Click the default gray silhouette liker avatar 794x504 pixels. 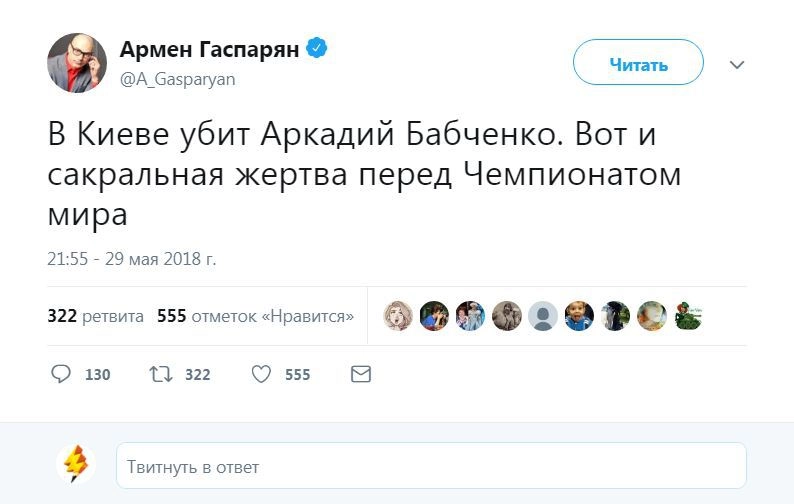tap(542, 316)
